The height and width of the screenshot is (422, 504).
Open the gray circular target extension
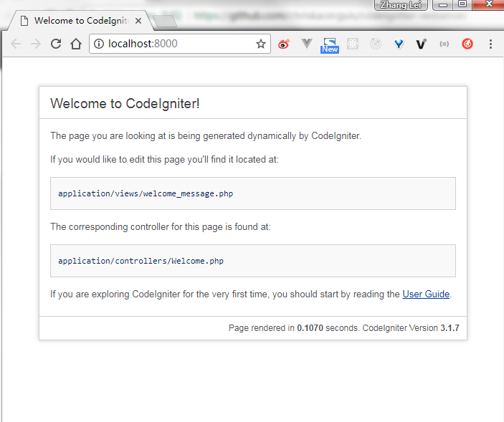coord(376,44)
